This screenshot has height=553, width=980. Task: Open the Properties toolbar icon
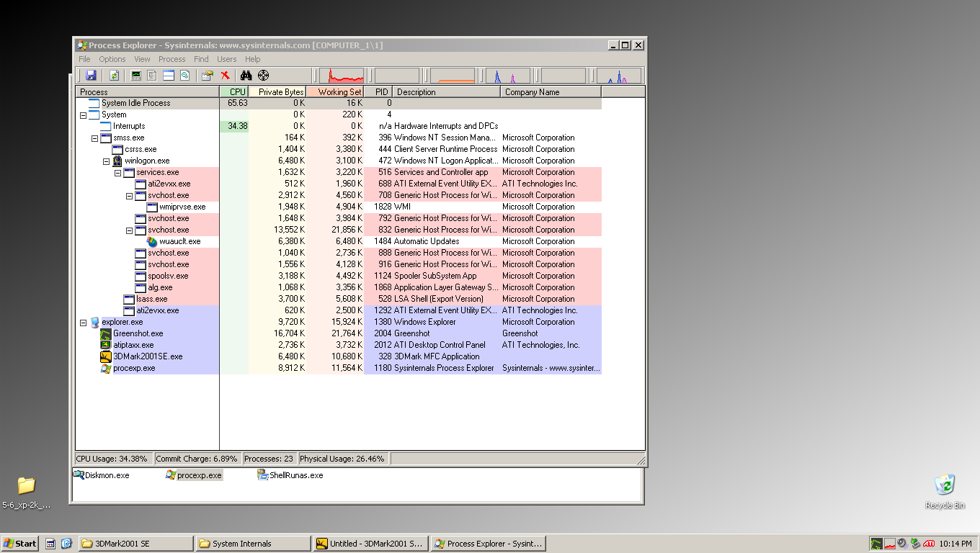(208, 75)
